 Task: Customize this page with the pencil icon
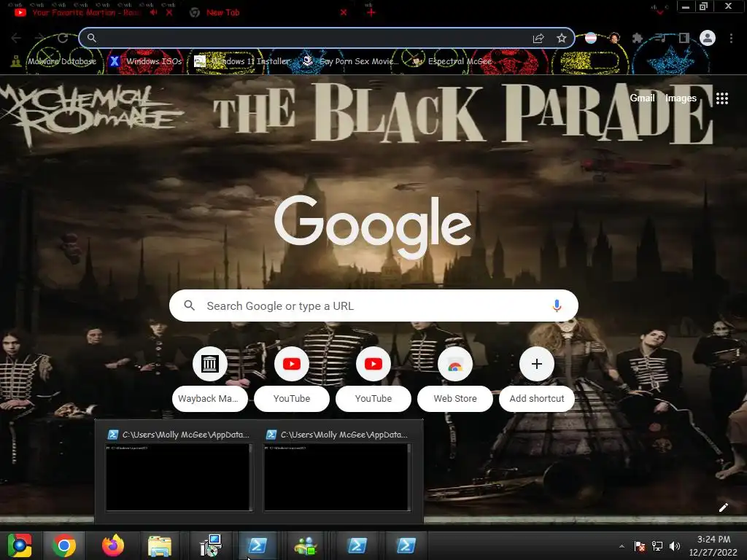(x=723, y=507)
